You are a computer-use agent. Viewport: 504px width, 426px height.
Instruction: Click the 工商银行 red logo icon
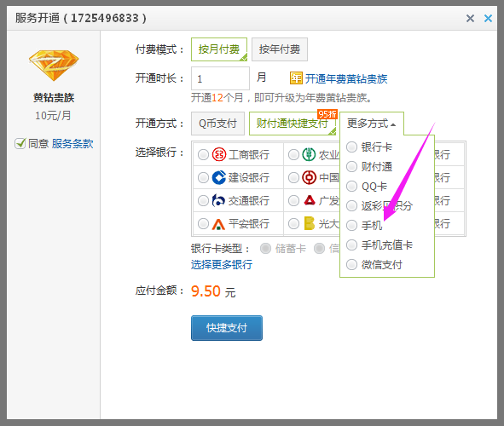219,155
